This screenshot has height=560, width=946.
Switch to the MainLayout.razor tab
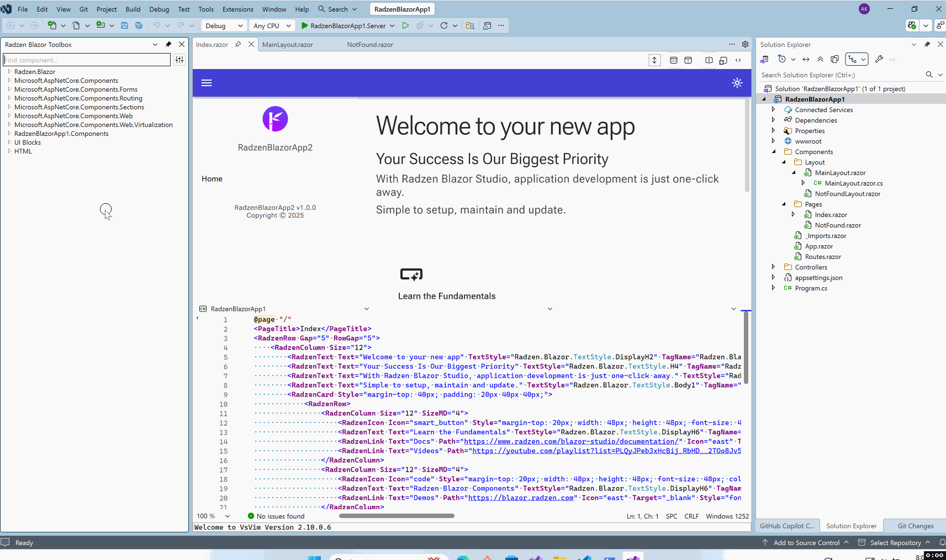tap(287, 45)
